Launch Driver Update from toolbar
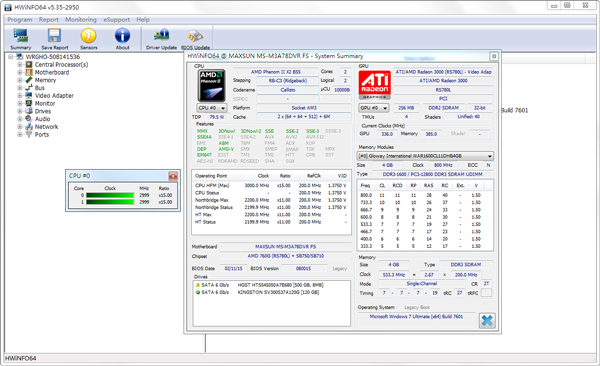The width and height of the screenshot is (600, 366). 161,39
